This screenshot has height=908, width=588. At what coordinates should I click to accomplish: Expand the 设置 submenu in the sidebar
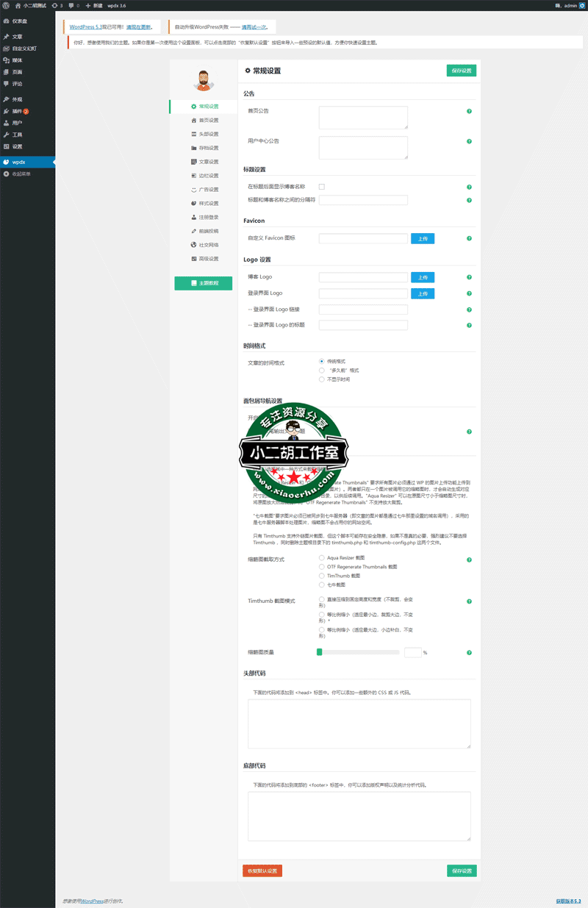coord(18,146)
